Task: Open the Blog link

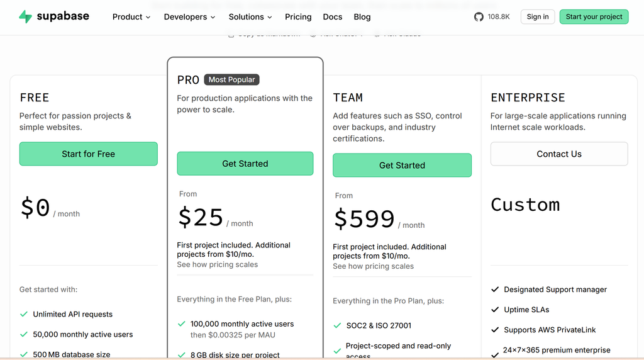Action: 362,17
